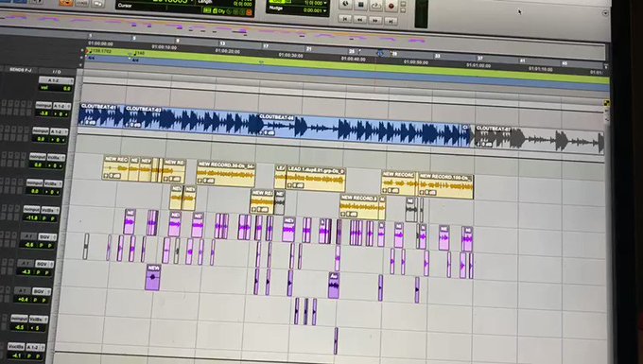This screenshot has height=364, width=643.
Task: Click the -3.8 volume field on CLOUTBEAT track
Action: (44, 113)
